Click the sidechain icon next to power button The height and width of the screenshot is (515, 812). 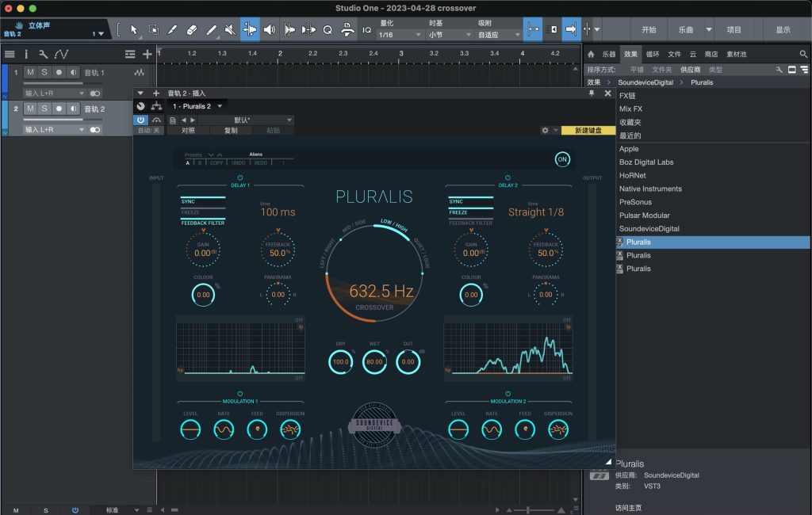(156, 120)
